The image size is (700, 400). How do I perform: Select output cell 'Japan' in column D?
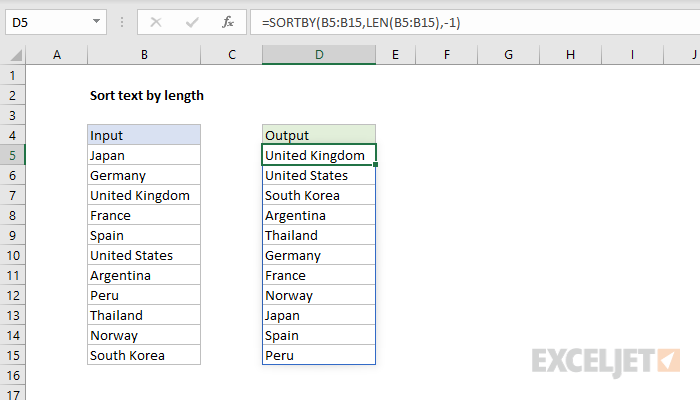pyautogui.click(x=319, y=315)
